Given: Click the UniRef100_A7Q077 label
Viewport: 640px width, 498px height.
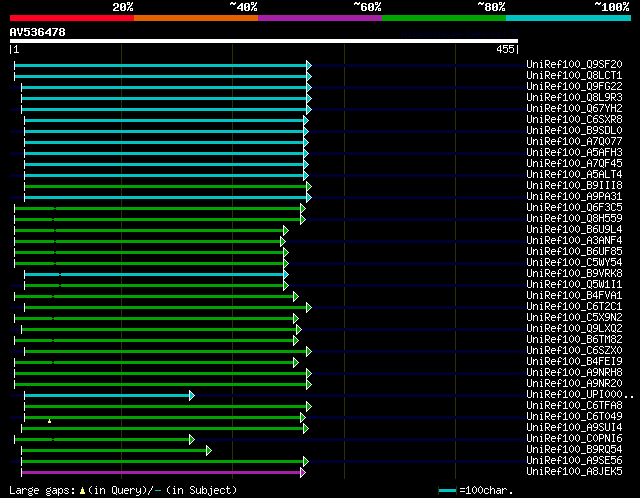Looking at the screenshot, I should click(x=574, y=141).
